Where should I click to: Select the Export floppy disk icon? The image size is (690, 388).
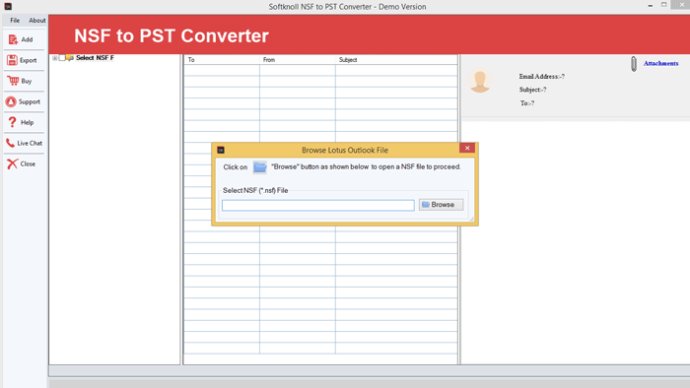click(x=12, y=60)
